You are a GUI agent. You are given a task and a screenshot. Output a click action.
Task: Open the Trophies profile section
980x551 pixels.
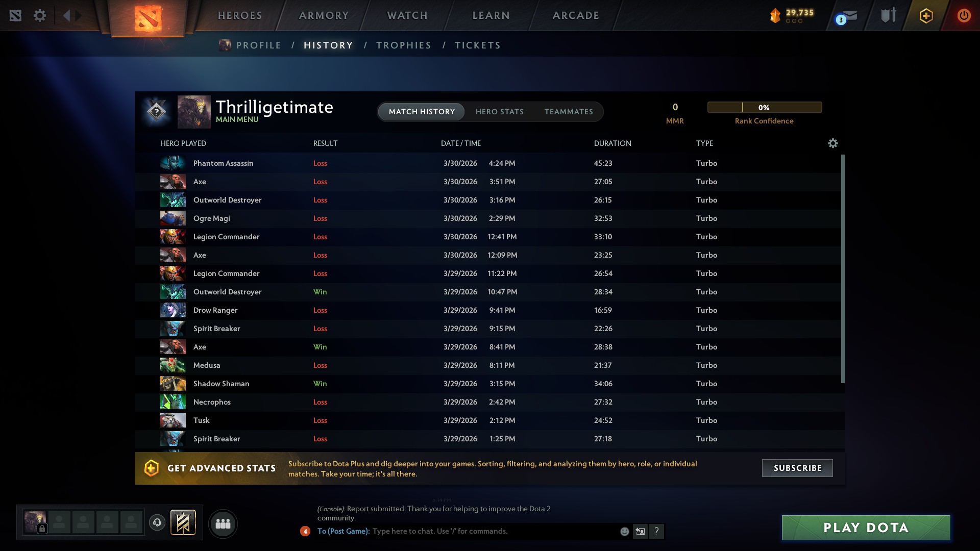coord(403,45)
